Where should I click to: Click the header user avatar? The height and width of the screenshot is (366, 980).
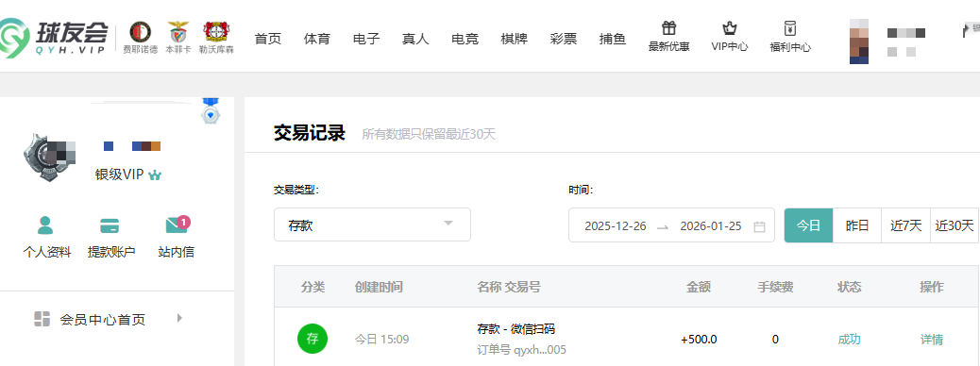[x=859, y=42]
